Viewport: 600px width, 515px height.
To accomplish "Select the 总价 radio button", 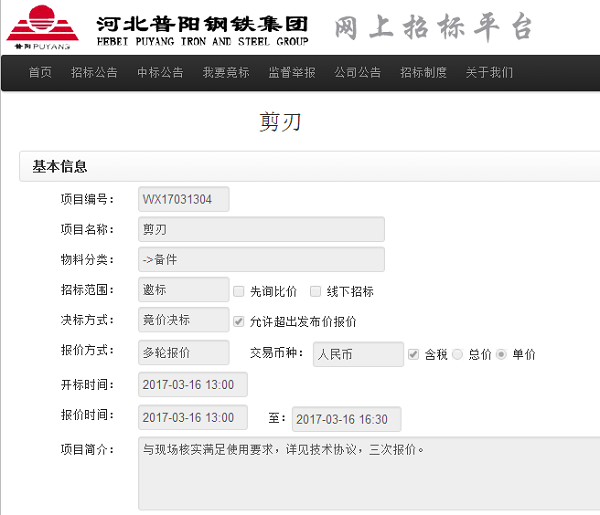I will (x=458, y=354).
